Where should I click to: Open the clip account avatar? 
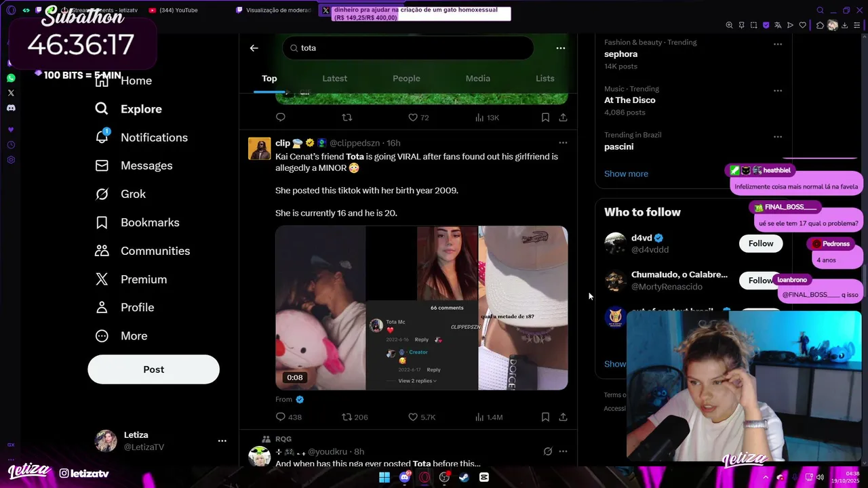coord(259,148)
